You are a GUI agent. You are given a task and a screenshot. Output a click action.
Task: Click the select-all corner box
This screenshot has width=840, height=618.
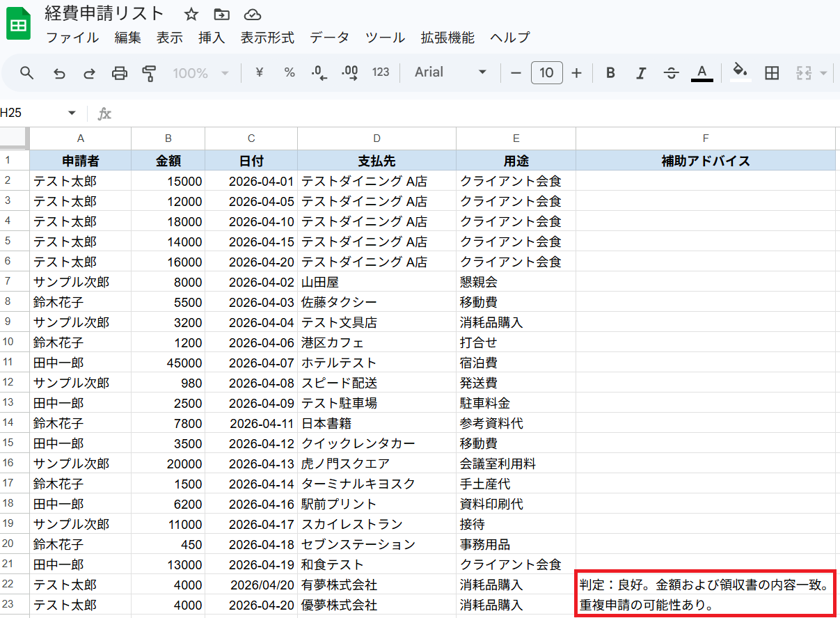(x=14, y=138)
